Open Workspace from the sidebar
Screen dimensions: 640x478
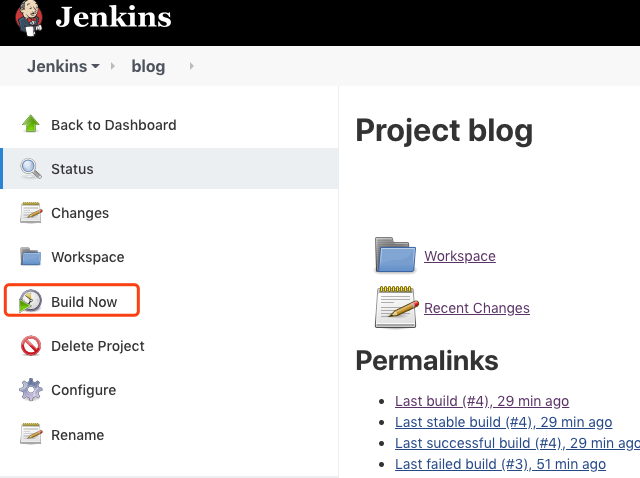[x=88, y=257]
